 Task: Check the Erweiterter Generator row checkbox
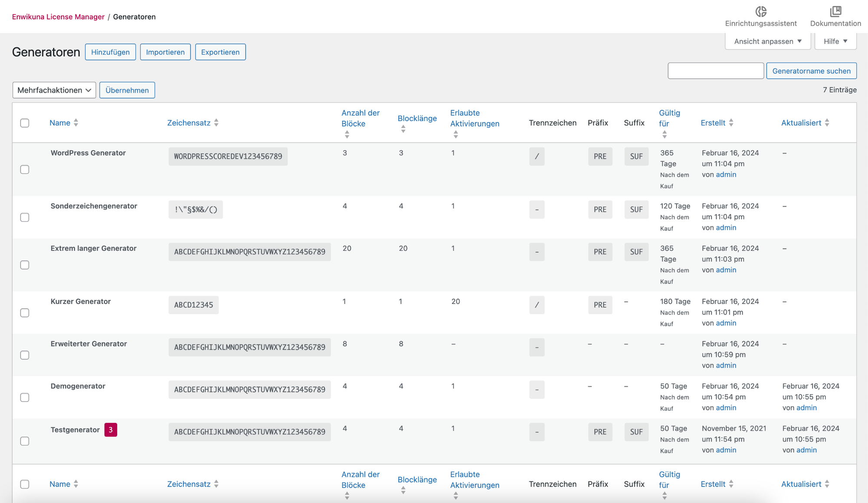coord(25,355)
